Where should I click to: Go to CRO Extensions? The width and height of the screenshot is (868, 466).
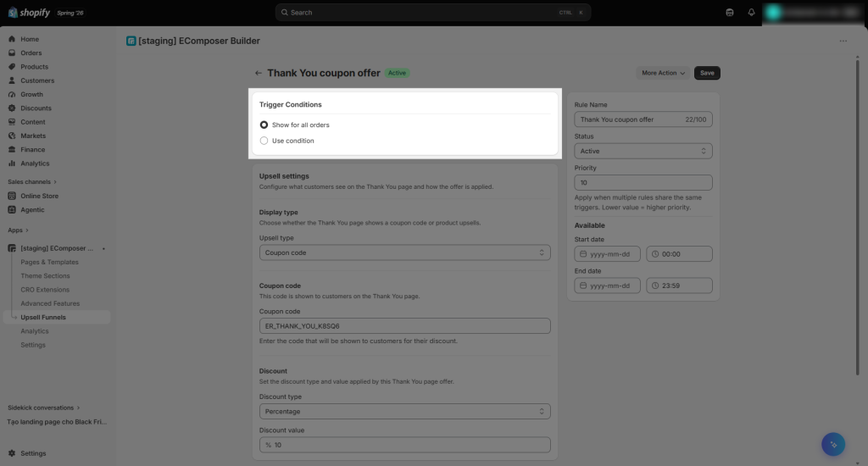point(45,290)
